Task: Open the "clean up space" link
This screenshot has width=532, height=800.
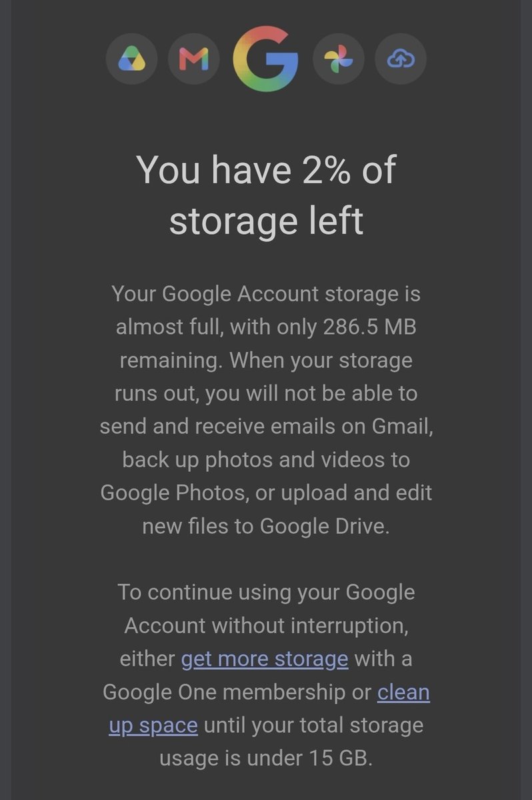Action: pyautogui.click(x=269, y=708)
